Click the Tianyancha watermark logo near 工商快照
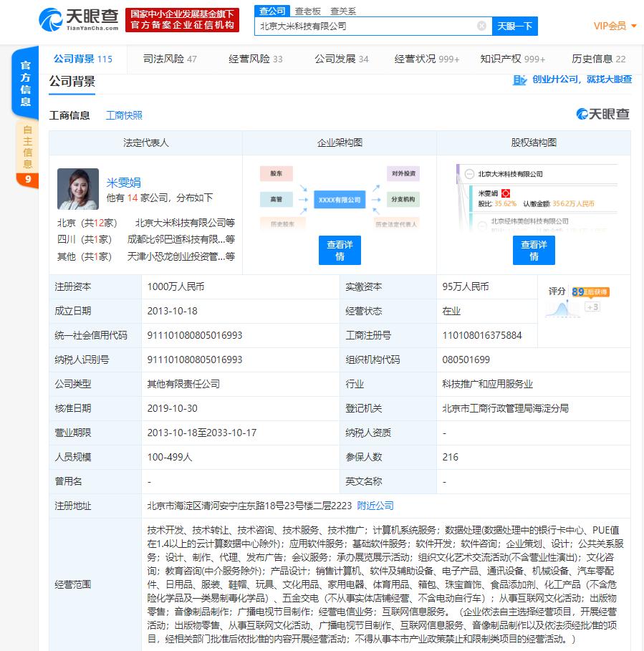The height and width of the screenshot is (651, 644). pos(604,115)
